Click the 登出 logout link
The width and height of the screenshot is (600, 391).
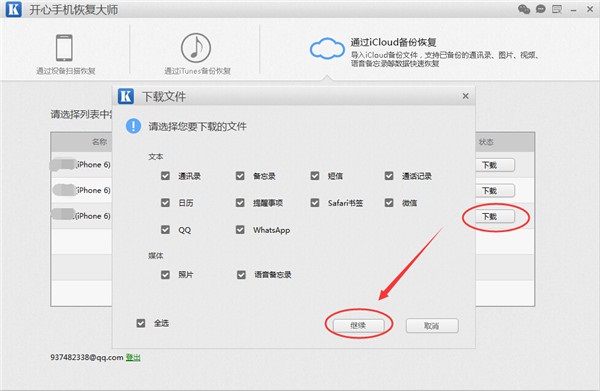[x=133, y=357]
